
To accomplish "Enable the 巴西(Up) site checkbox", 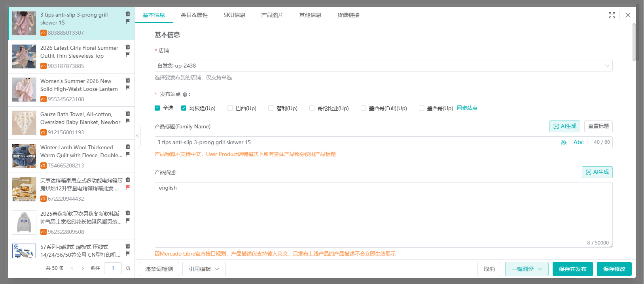I will coord(230,108).
